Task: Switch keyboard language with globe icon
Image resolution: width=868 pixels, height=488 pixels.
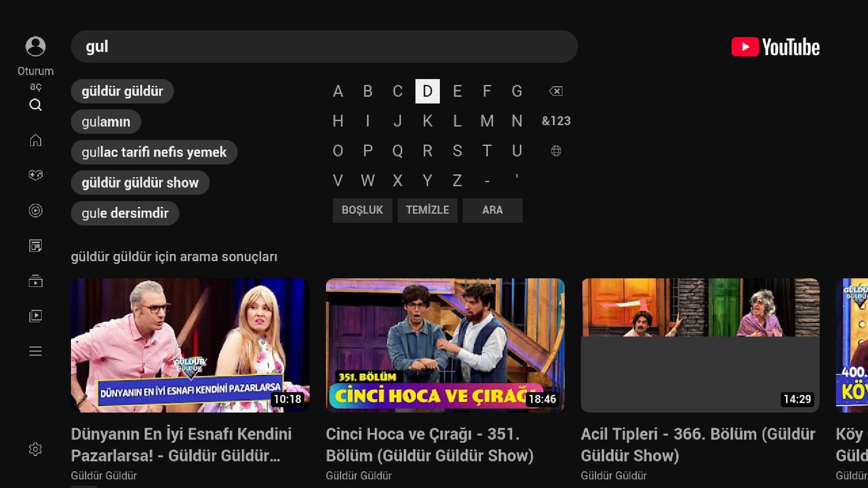Action: (x=556, y=151)
